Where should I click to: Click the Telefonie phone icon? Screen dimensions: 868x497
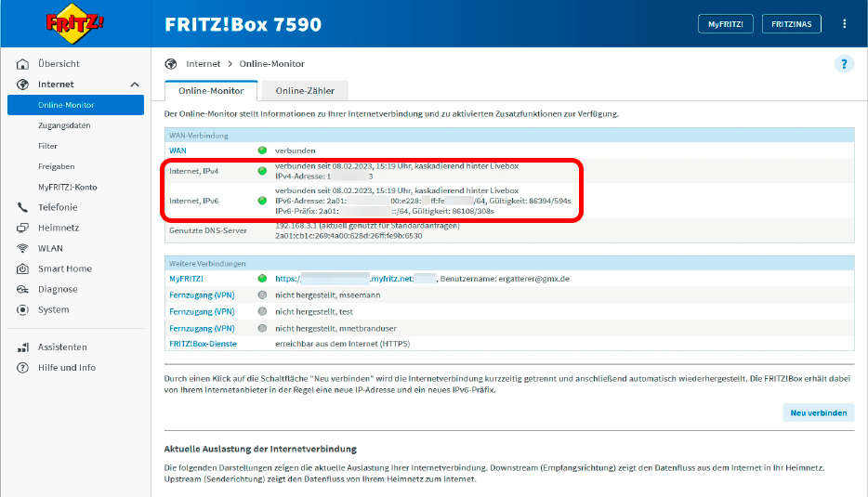[23, 207]
